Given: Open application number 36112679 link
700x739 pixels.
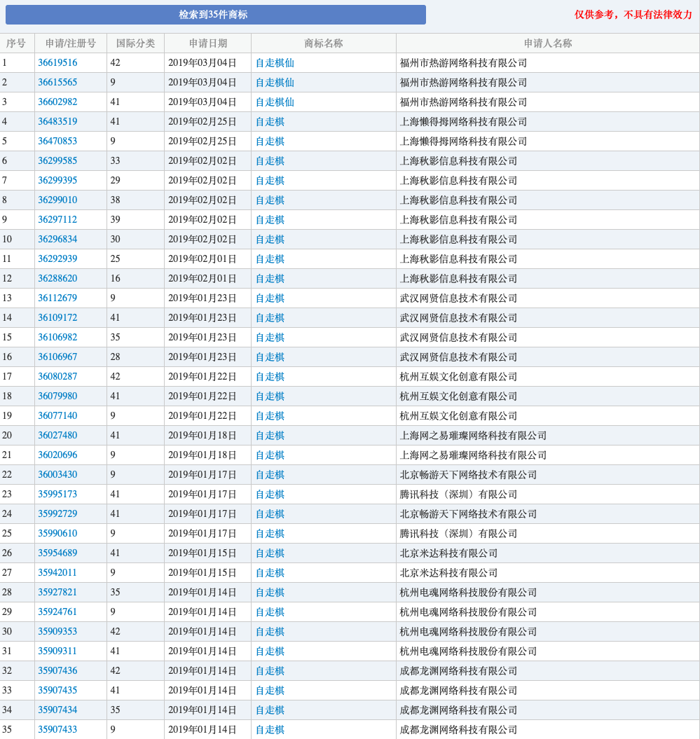Looking at the screenshot, I should point(57,298).
